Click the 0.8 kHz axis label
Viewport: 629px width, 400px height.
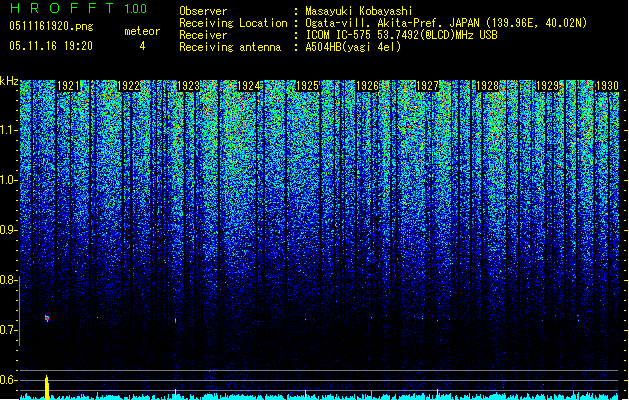(x=9, y=280)
